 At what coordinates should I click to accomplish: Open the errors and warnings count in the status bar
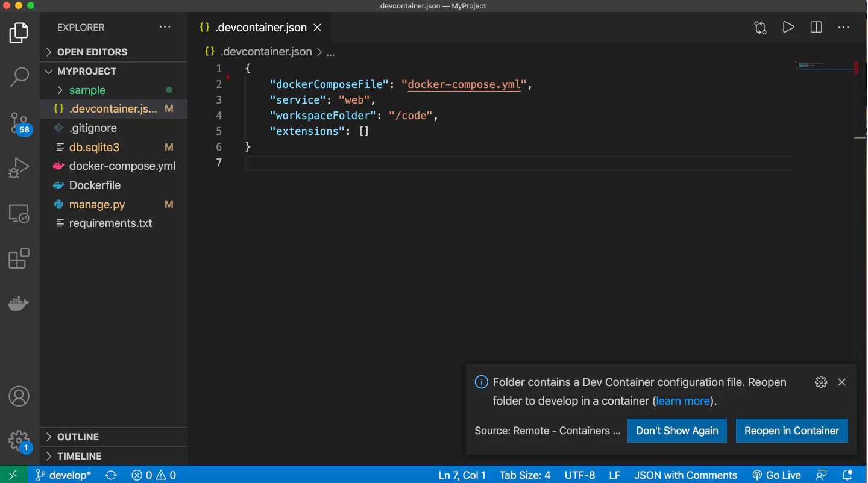[x=154, y=475]
